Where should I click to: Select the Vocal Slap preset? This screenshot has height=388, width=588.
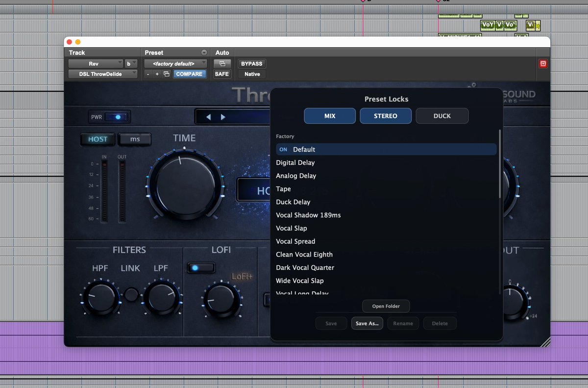pyautogui.click(x=386, y=228)
